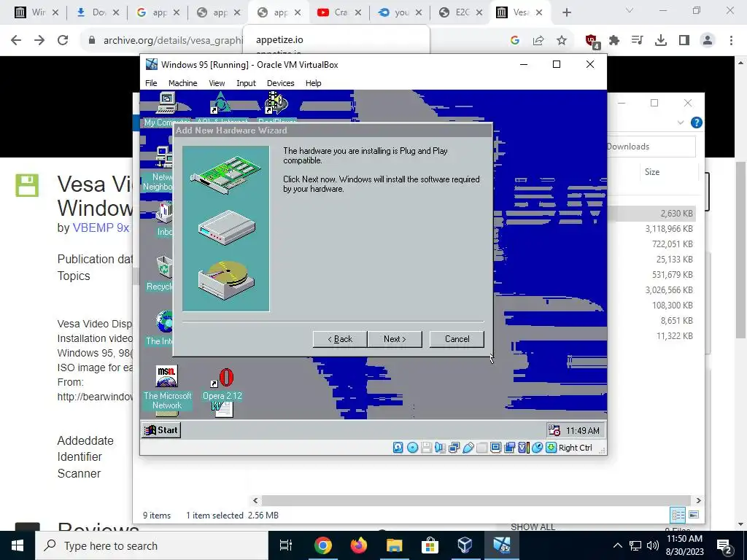
Task: Click the VirtualBox keyboard capture arrow icon
Action: (x=551, y=448)
